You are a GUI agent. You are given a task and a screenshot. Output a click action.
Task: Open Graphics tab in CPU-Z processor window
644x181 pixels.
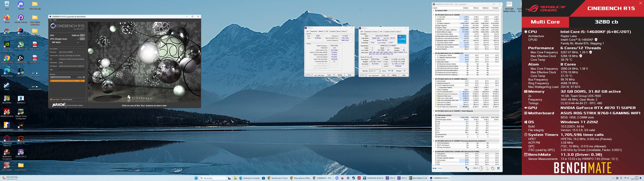pos(387,32)
